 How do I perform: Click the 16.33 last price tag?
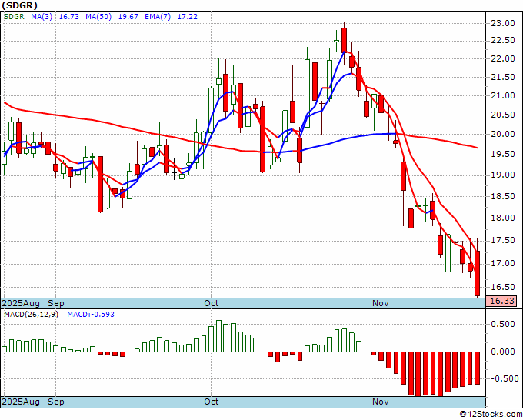[502, 301]
